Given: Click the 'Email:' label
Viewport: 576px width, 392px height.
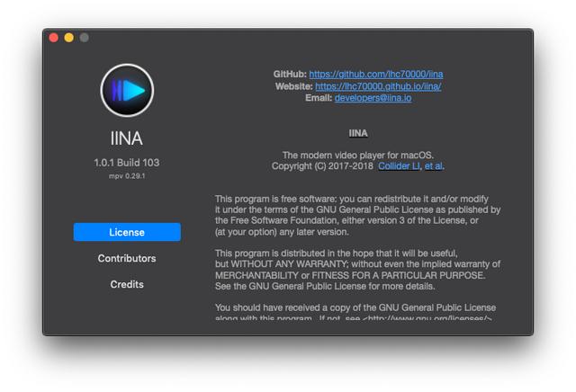Looking at the screenshot, I should pyautogui.click(x=319, y=98).
